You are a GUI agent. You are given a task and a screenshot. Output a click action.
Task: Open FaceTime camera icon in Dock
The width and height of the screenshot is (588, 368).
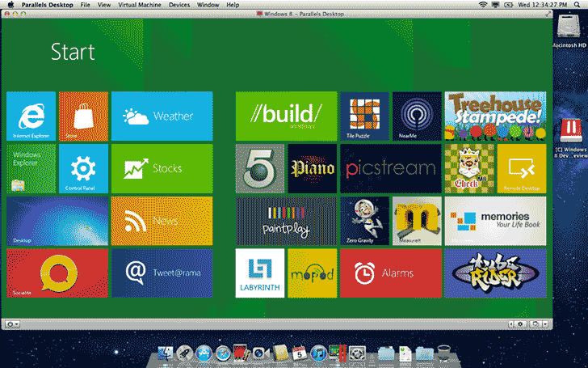(260, 353)
